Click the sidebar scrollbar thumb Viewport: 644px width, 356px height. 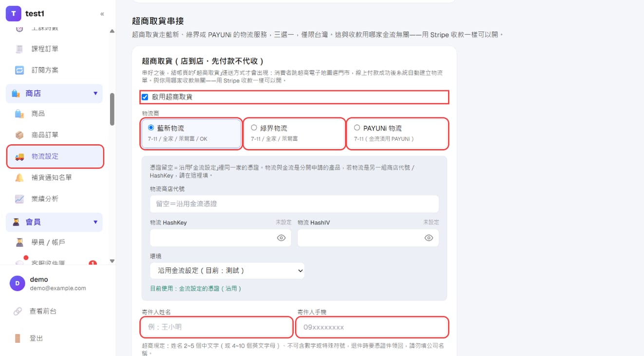(112, 110)
